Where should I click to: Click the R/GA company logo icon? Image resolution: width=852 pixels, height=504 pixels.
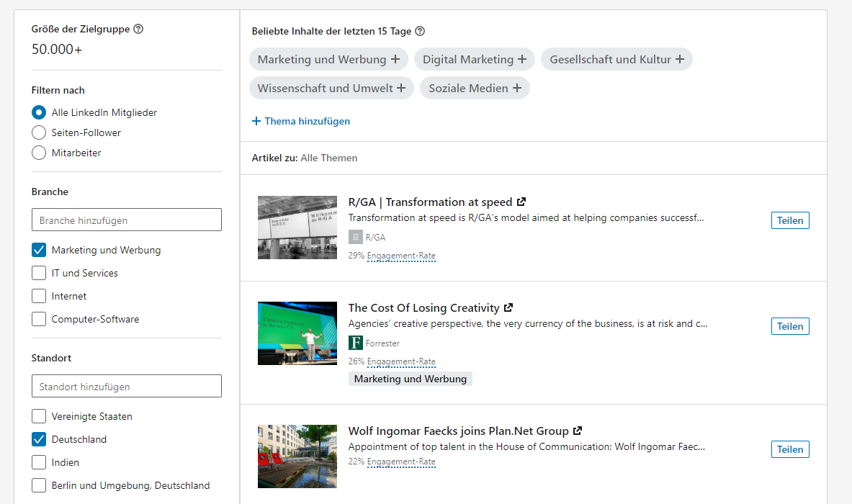(x=355, y=237)
